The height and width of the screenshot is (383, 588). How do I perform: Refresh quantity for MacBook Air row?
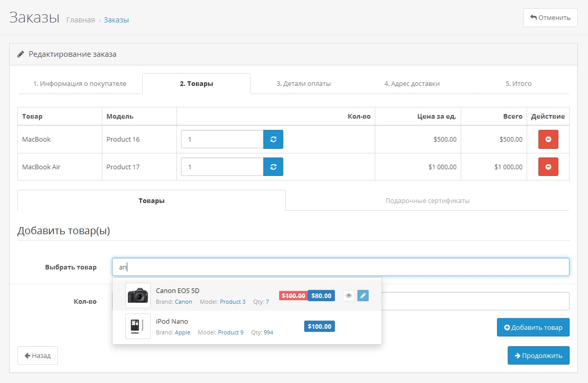click(x=273, y=167)
